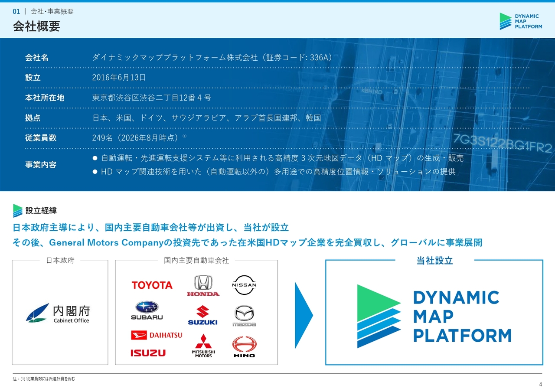
Task: Click the 拠点 row label
Action: 33,118
